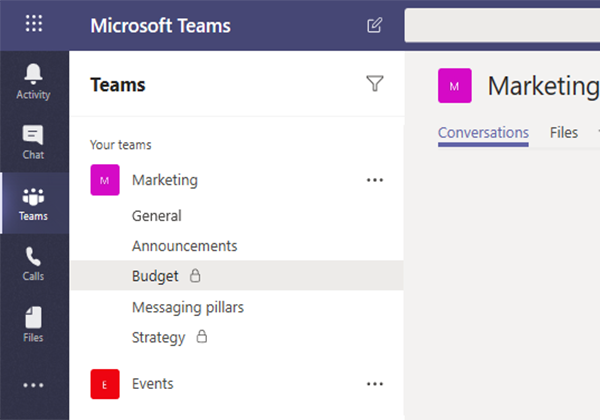Click the Marketing team avatar in list

coord(105,180)
